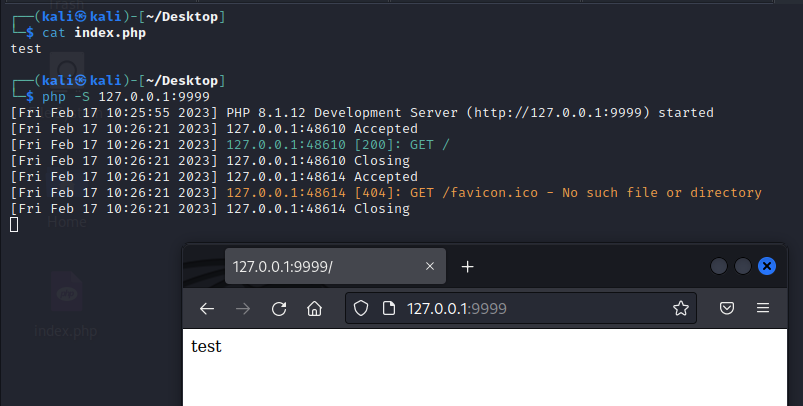The image size is (803, 406).
Task: Click the 'test' text in browser page
Action: pos(206,347)
